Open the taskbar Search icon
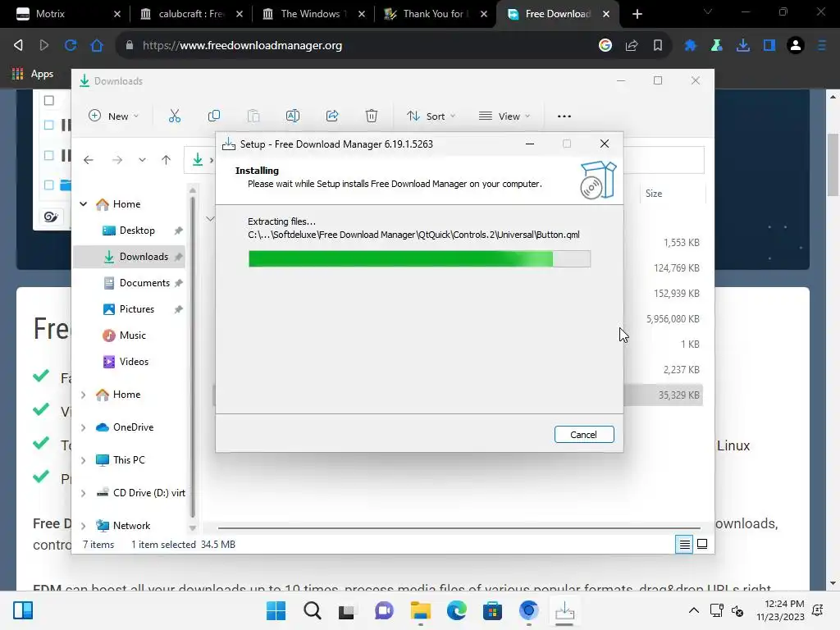840x630 pixels. [x=313, y=610]
